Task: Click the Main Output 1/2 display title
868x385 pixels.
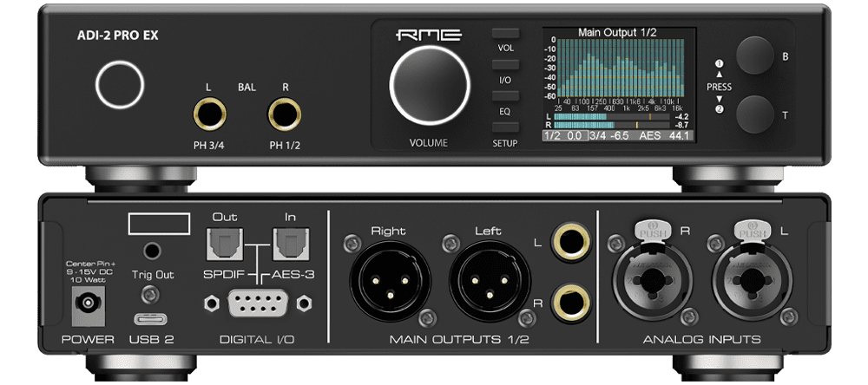Action: (617, 33)
